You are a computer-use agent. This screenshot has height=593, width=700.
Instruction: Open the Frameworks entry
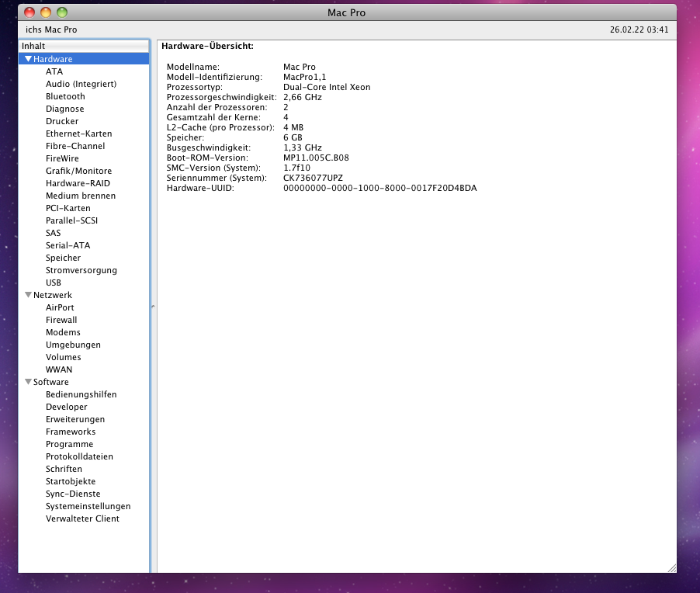coord(71,432)
